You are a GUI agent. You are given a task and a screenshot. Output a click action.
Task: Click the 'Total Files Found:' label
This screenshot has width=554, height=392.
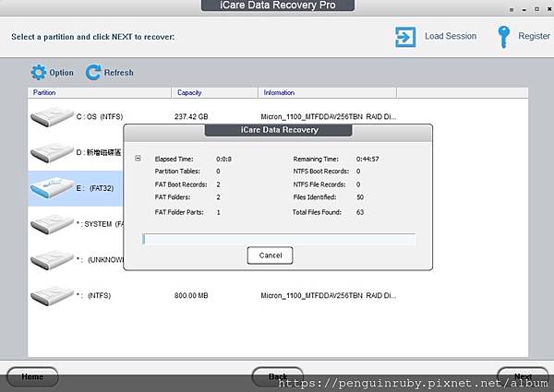317,212
